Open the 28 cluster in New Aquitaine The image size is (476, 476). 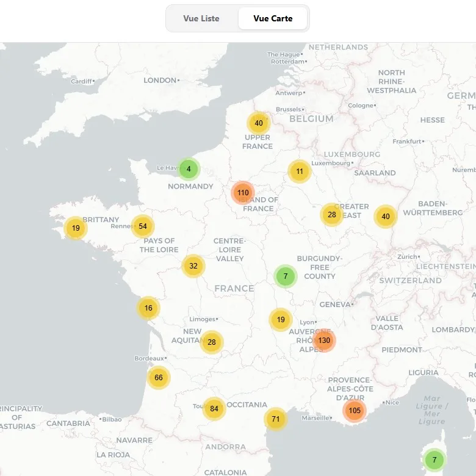pos(212,342)
